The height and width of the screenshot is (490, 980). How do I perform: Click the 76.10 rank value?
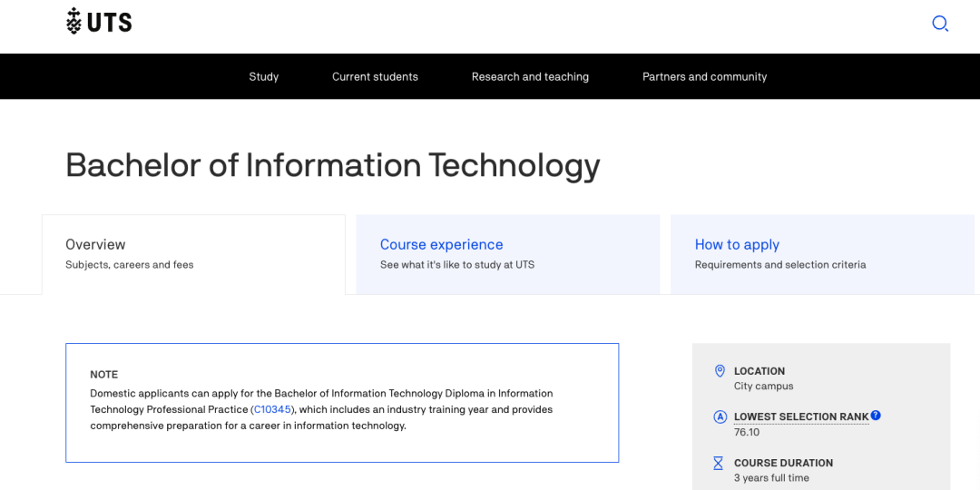[x=747, y=433]
